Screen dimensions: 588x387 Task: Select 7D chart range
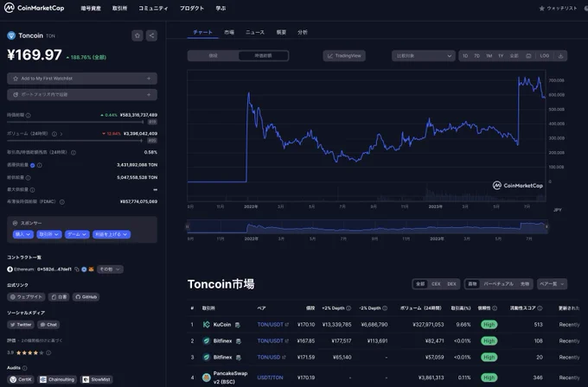pyautogui.click(x=476, y=56)
